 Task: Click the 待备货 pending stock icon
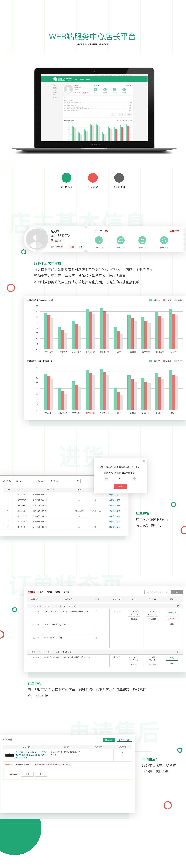99,240
